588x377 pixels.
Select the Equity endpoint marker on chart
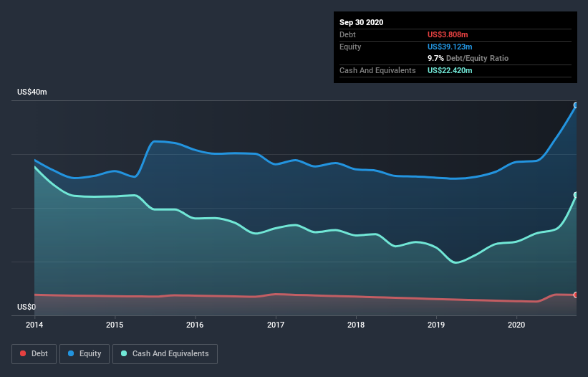576,105
